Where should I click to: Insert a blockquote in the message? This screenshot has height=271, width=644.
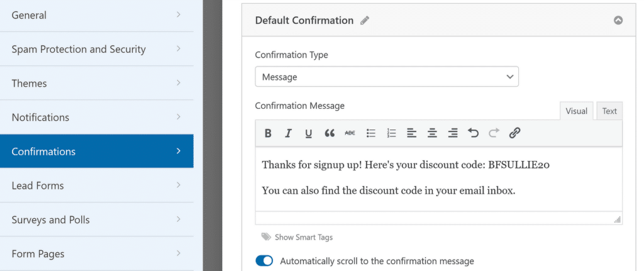point(330,133)
